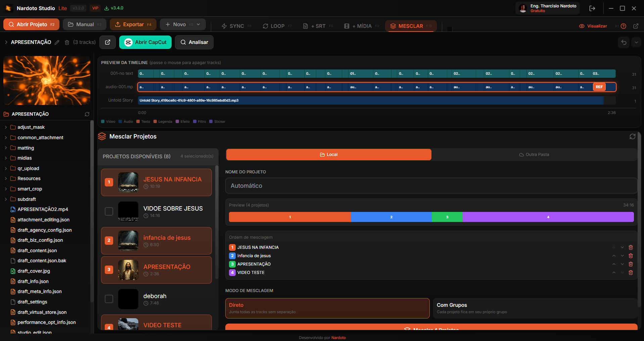Viewport: 644px width, 341px height.
Task: Open the SYNC tab
Action: coord(236,26)
